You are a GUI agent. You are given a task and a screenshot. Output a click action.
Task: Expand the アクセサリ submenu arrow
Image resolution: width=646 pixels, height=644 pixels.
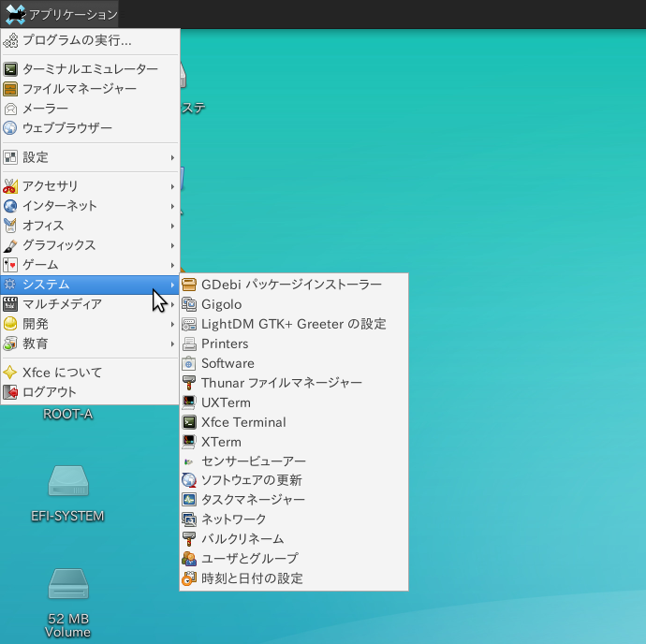tap(172, 186)
